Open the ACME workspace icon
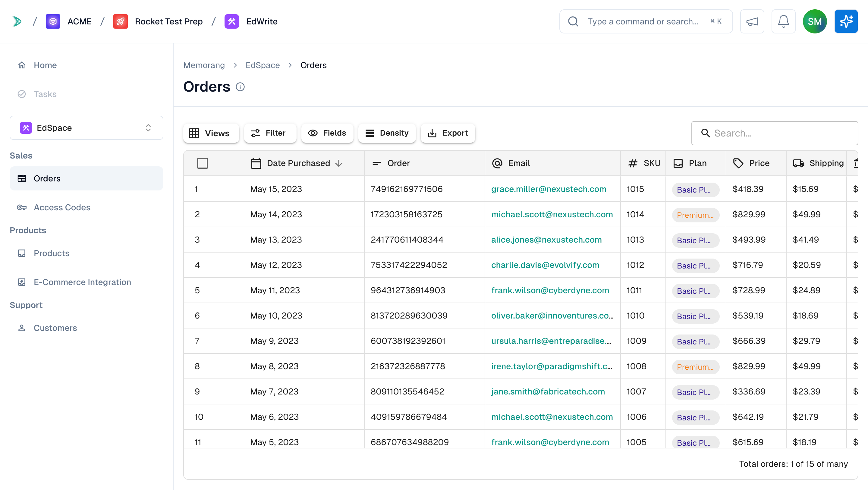The image size is (868, 490). pyautogui.click(x=53, y=22)
